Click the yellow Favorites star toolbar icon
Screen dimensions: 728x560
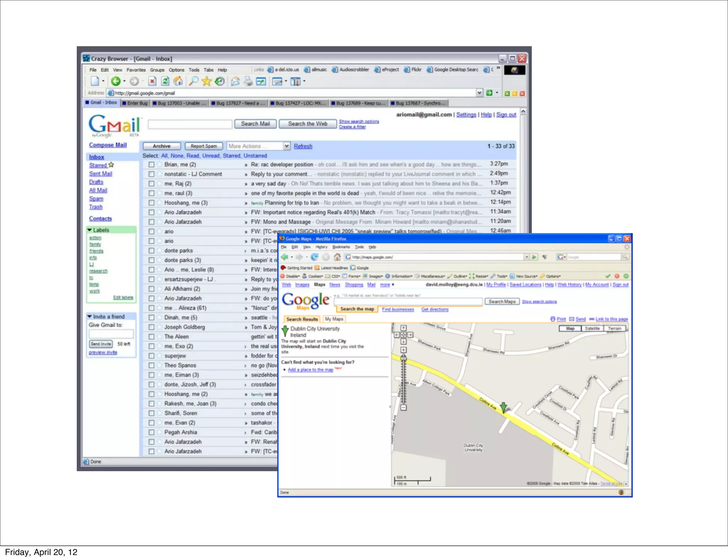[206, 81]
